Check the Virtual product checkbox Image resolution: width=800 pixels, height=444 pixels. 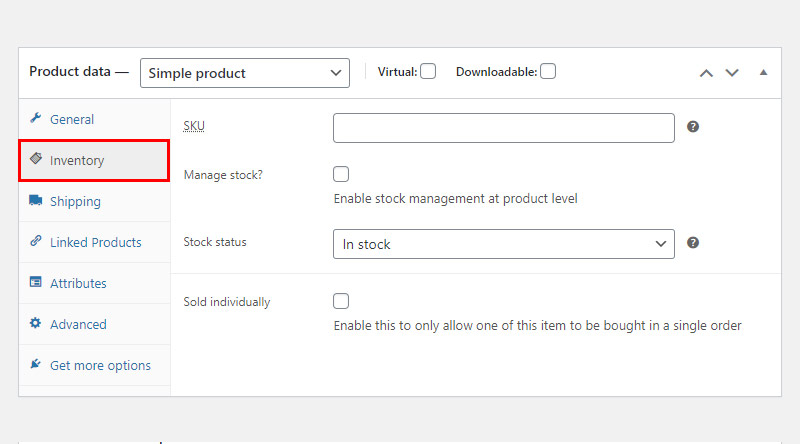coord(428,71)
